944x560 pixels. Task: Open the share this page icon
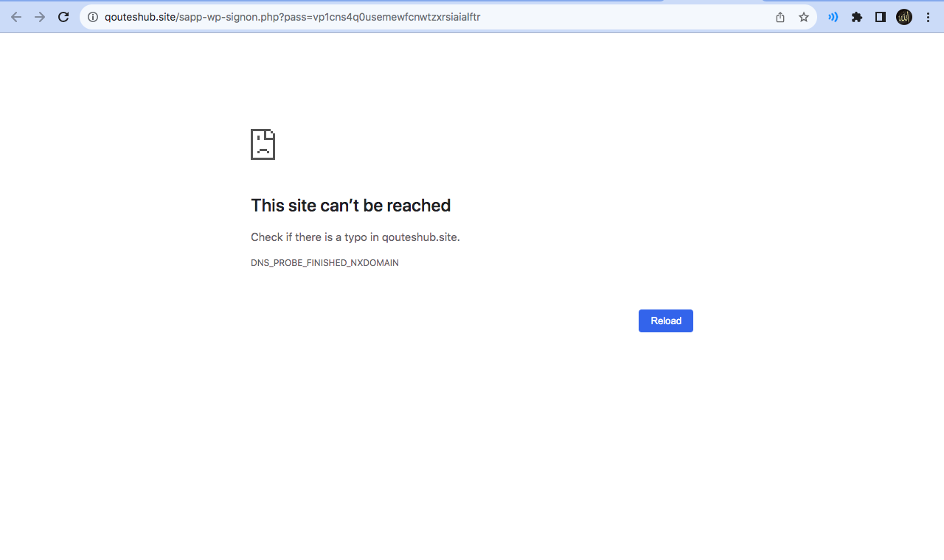pos(780,17)
